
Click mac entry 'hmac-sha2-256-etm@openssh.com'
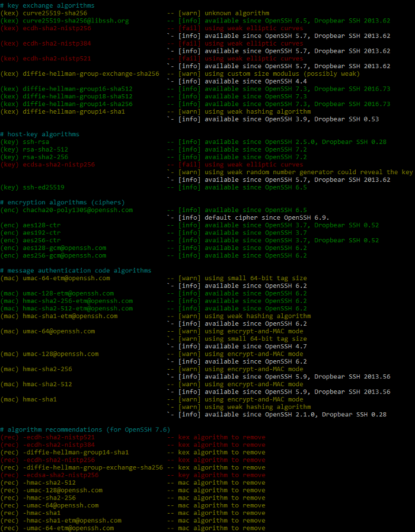pos(78,301)
